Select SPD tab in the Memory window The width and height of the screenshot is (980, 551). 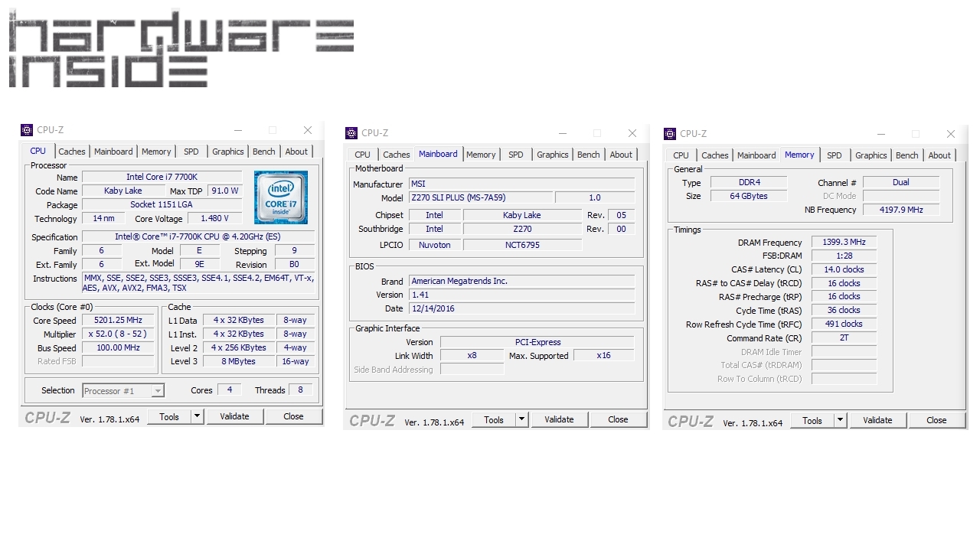click(835, 155)
